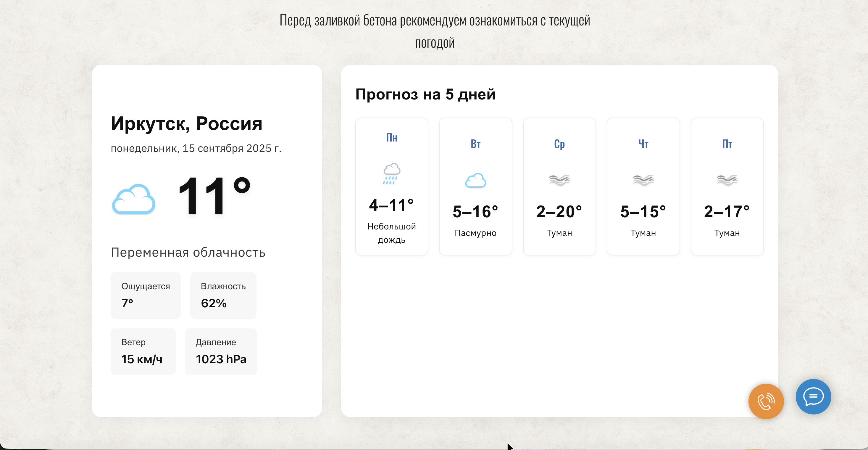Screen dimensions: 868x450
Task: Click the feels-like value 7°
Action: pyautogui.click(x=128, y=303)
